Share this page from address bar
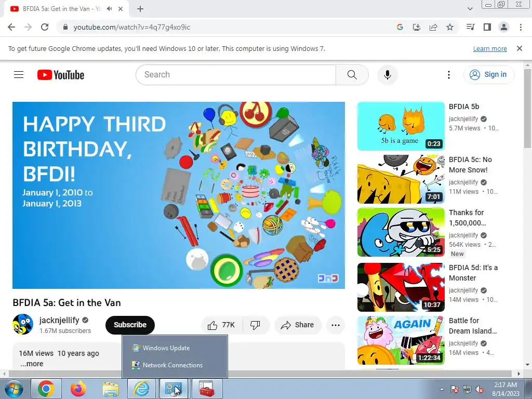 click(x=433, y=27)
